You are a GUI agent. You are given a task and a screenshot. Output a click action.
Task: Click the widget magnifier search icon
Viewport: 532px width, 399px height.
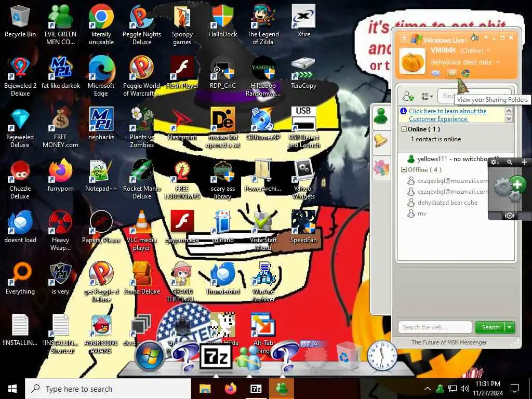point(510,163)
